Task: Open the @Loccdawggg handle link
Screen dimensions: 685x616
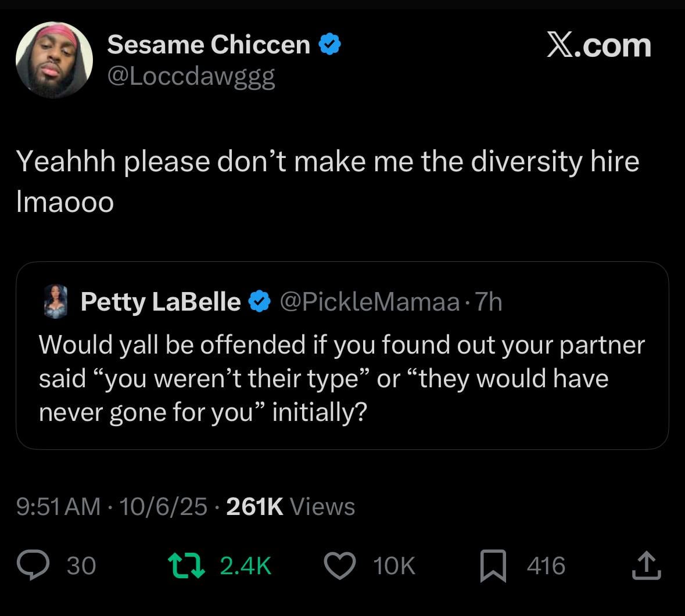Action: coord(191,77)
